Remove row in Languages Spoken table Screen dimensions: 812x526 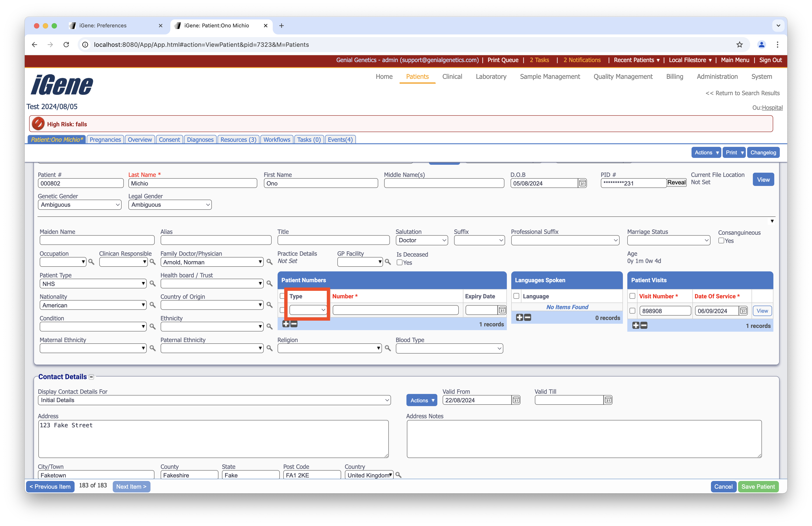click(x=527, y=318)
